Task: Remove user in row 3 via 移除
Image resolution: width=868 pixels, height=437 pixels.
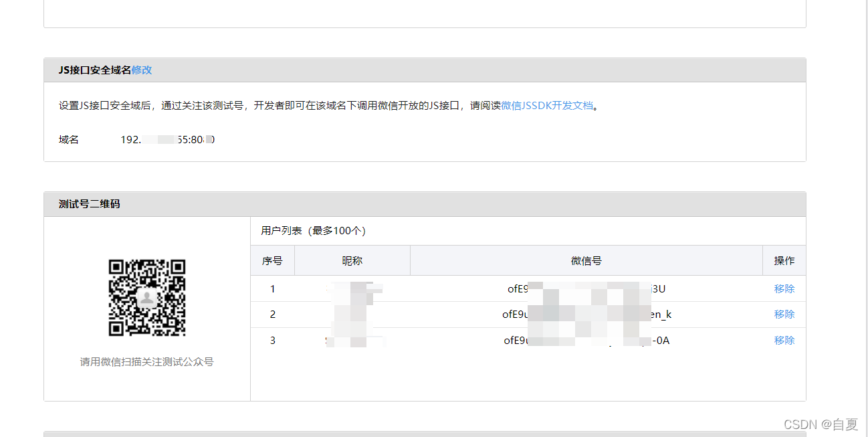Action: pos(784,341)
